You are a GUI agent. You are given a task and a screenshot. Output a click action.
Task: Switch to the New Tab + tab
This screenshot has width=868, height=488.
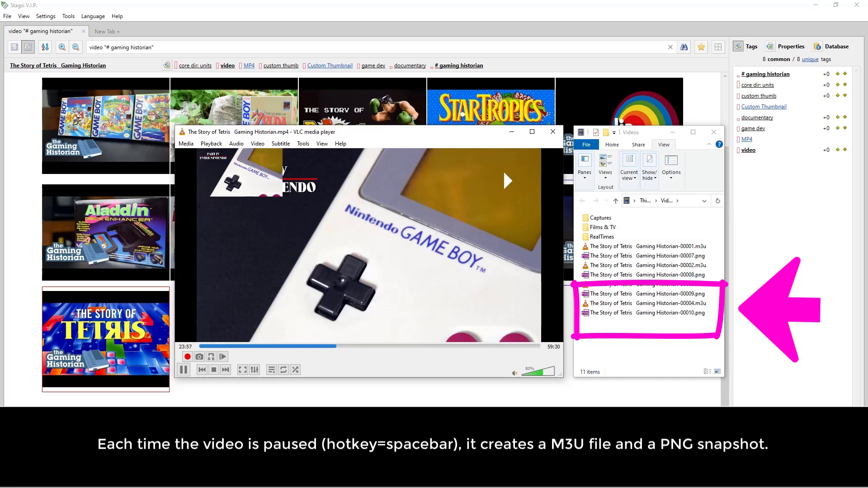(107, 32)
